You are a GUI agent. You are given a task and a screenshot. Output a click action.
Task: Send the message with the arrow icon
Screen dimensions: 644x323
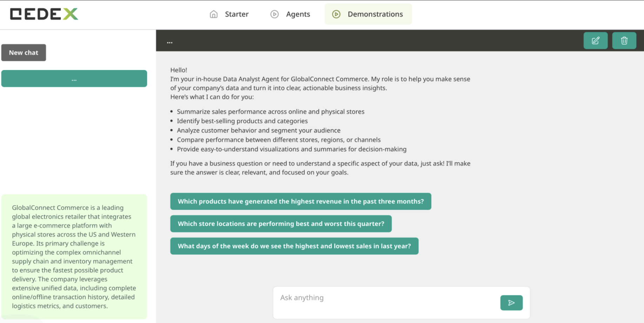[x=511, y=303]
